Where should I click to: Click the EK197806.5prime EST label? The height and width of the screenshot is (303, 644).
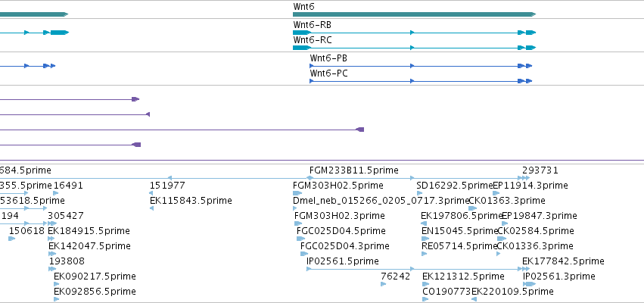(462, 216)
